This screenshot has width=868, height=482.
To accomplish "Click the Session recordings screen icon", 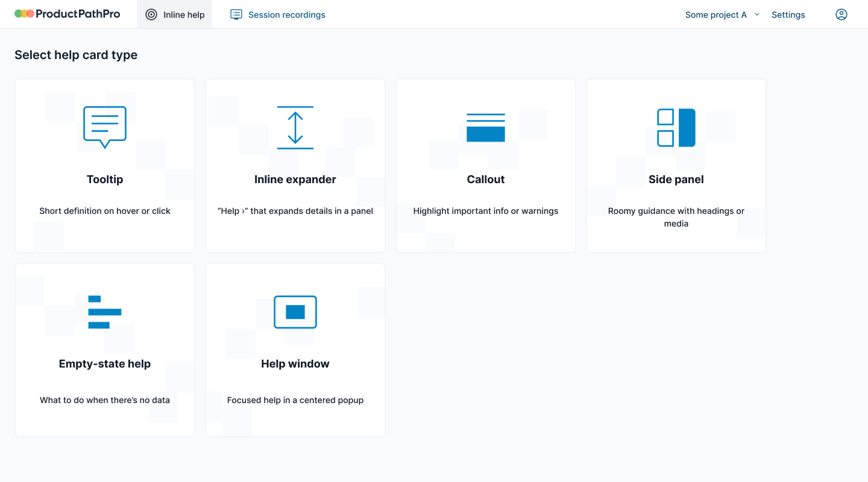I will click(236, 14).
